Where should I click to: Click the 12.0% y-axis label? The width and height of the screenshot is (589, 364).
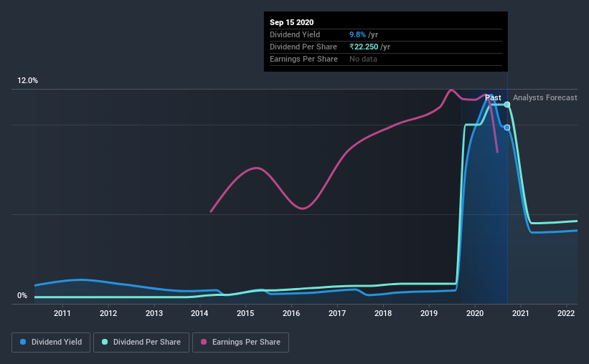pyautogui.click(x=27, y=81)
